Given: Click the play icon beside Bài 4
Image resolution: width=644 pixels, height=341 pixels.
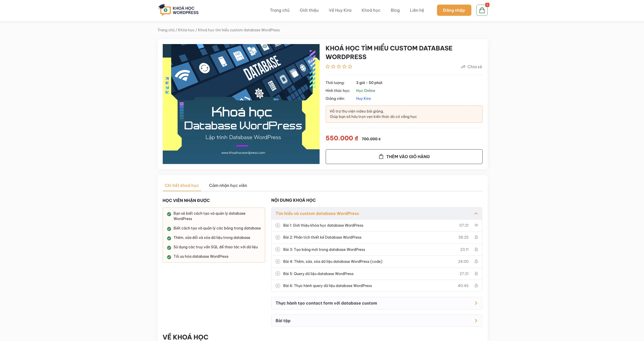Looking at the screenshot, I should [x=278, y=262].
